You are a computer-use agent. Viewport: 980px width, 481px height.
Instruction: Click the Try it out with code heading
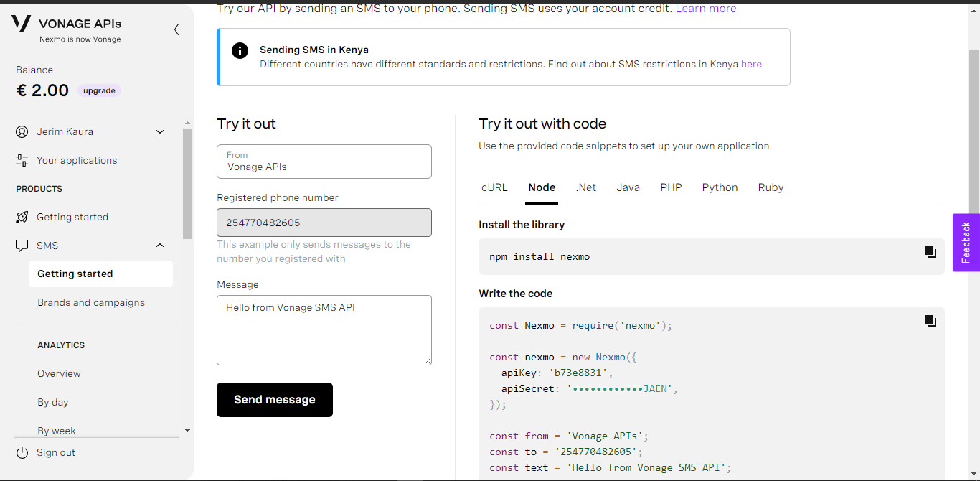[542, 124]
